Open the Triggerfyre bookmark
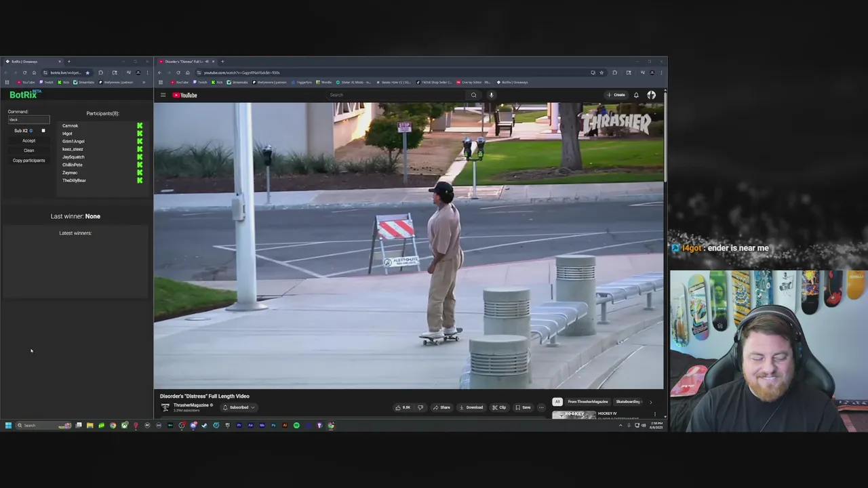Screen dimensions: 868x488 (302, 82)
